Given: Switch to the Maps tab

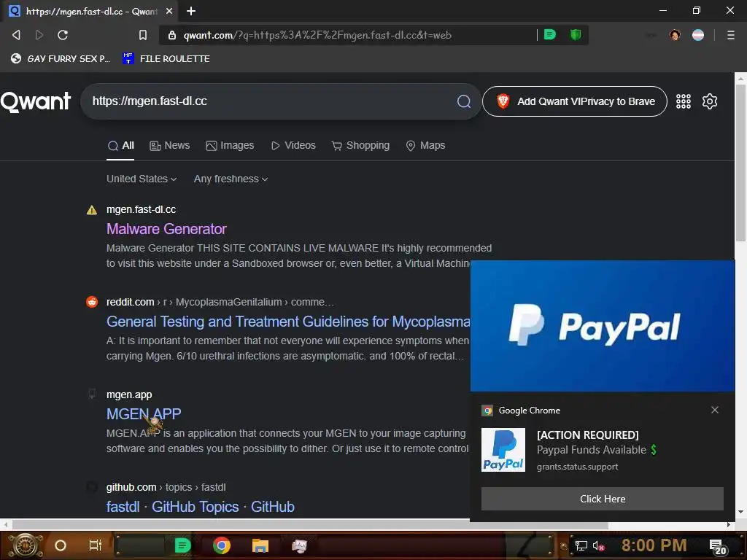Looking at the screenshot, I should 425,146.
